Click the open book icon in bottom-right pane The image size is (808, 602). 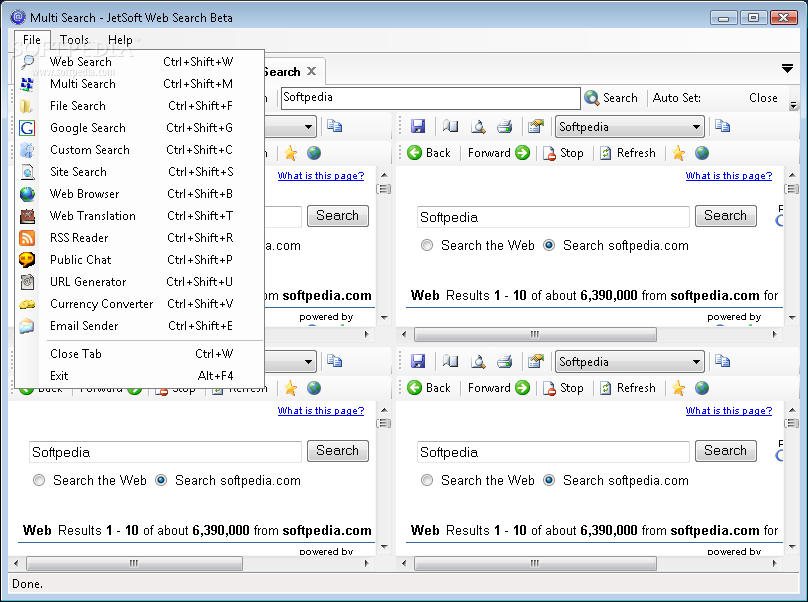(450, 361)
